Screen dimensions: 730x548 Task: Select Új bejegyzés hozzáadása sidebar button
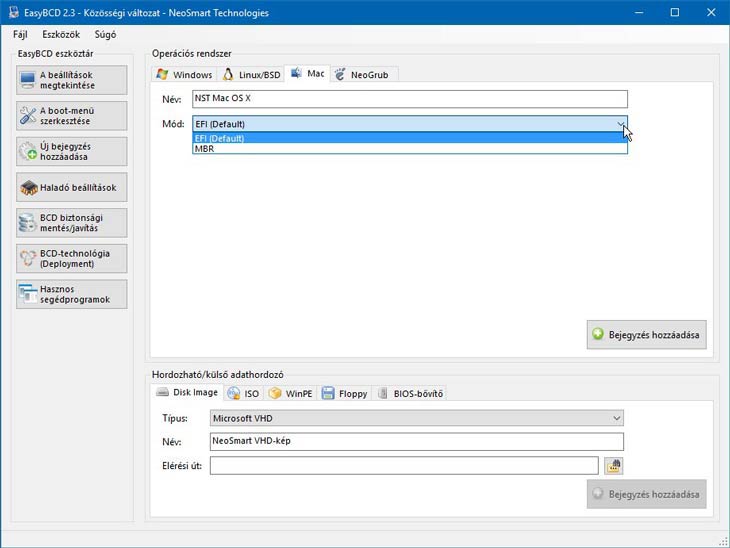click(71, 152)
